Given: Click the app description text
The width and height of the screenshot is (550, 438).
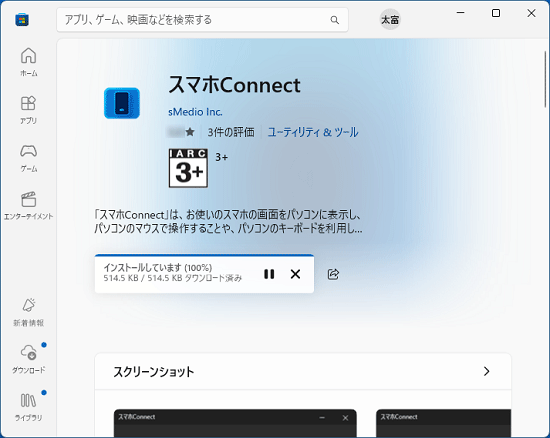Looking at the screenshot, I should (x=228, y=221).
